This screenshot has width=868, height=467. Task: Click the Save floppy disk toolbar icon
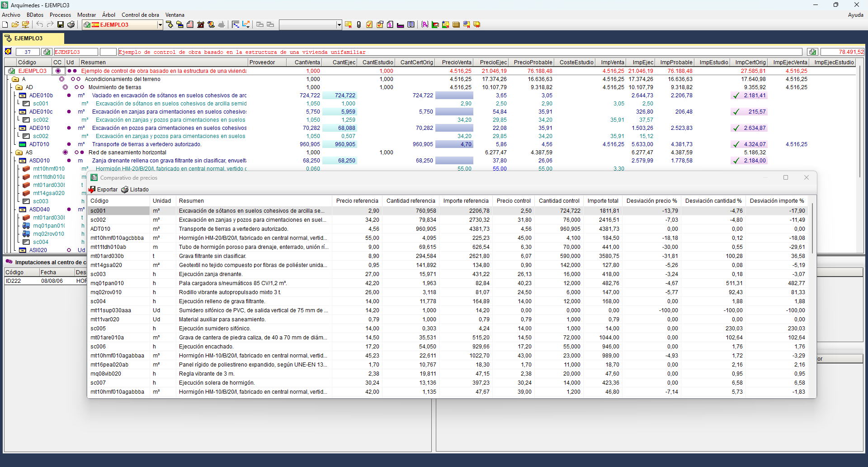[61, 24]
